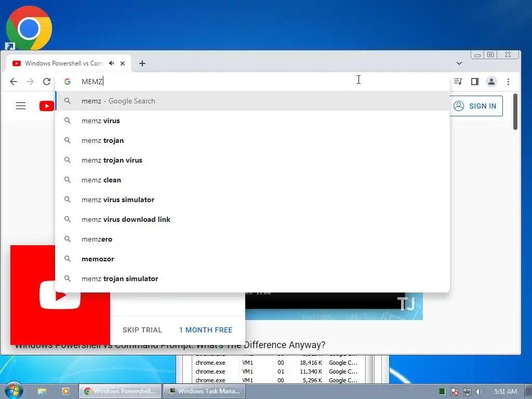Image resolution: width=532 pixels, height=399 pixels.
Task: Open Windows Media Player taskbar icon
Action: pos(65,391)
